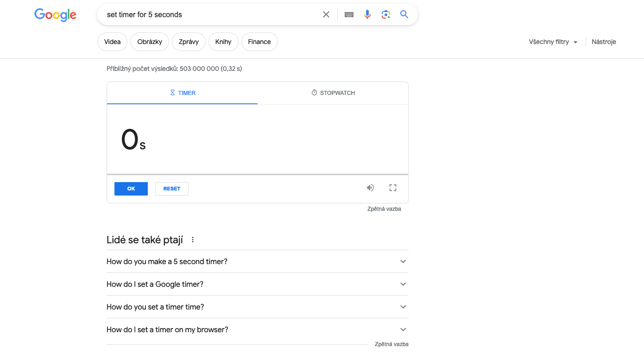Viewport: 644px width, 354px height.
Task: Open the more options menu beside 'Lidé se také ptají'
Action: (x=193, y=240)
